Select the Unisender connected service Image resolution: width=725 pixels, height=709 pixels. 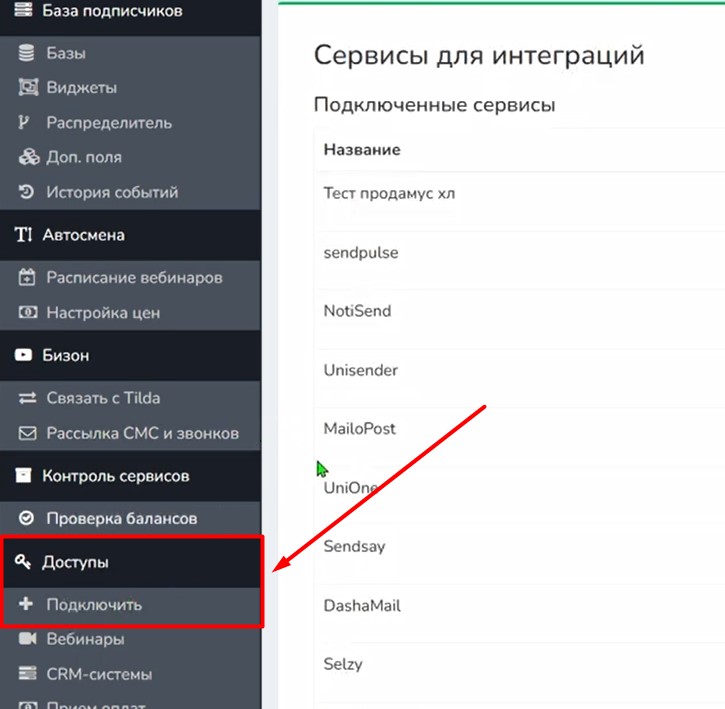[361, 371]
